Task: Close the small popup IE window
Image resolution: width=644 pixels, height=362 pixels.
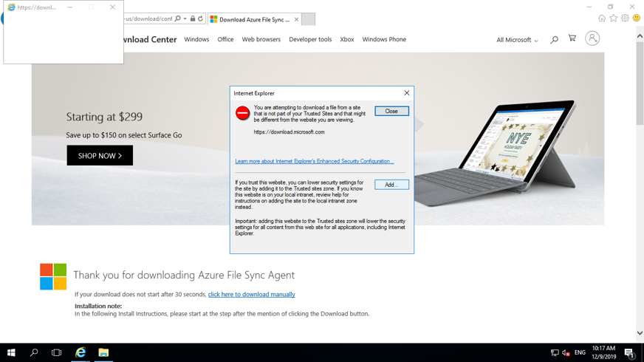Action: (112, 7)
